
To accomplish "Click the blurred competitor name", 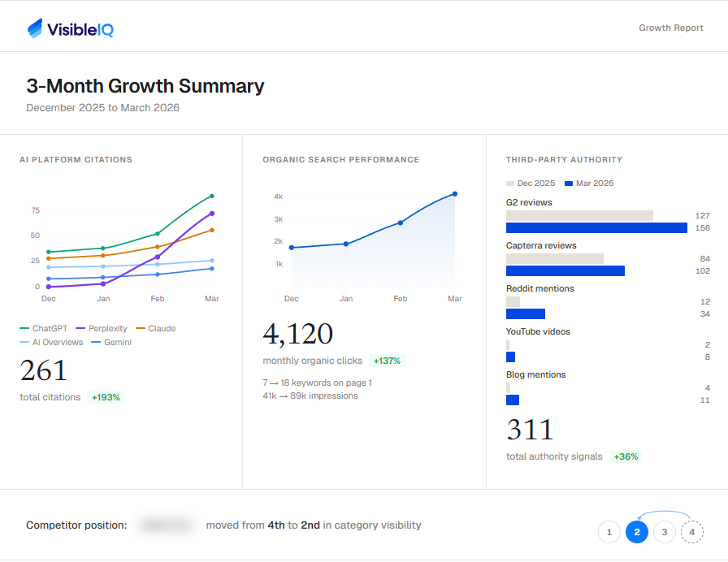I will (x=166, y=525).
